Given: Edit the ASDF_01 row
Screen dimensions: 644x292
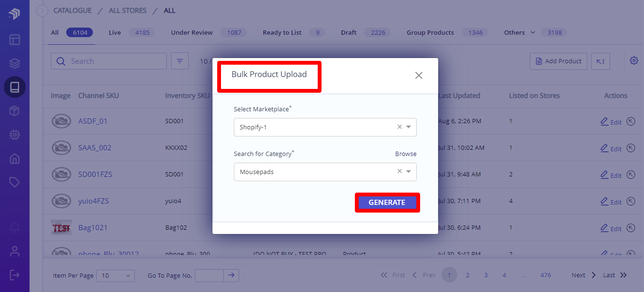Looking at the screenshot, I should 611,122.
